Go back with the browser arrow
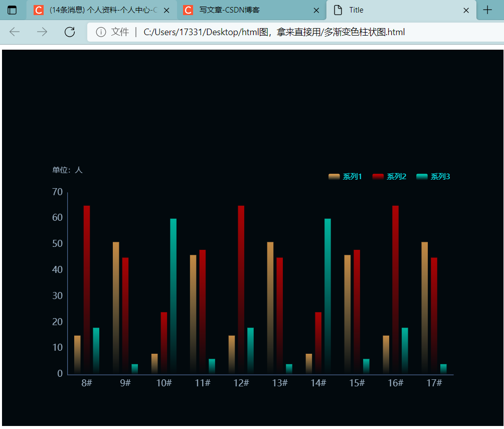 pos(15,32)
